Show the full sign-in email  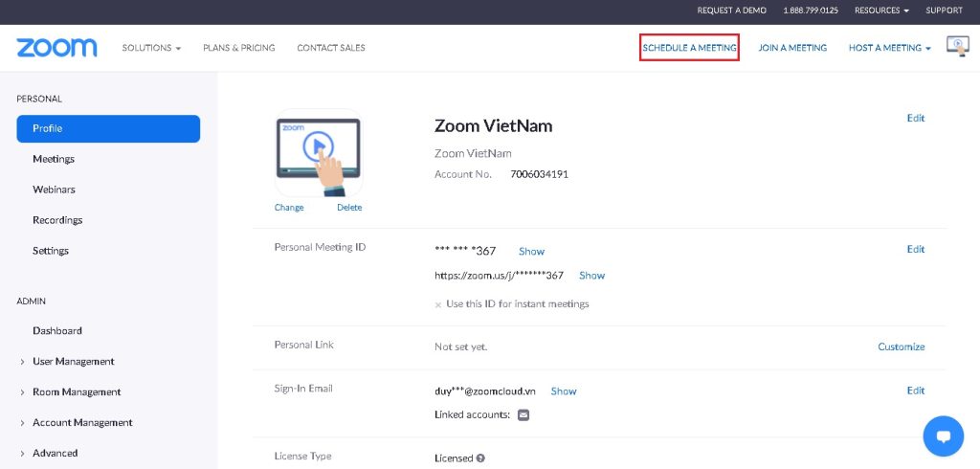(563, 391)
